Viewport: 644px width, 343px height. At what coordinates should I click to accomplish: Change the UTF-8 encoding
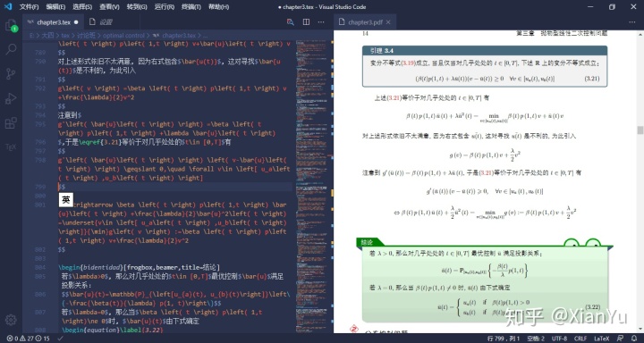pyautogui.click(x=559, y=339)
